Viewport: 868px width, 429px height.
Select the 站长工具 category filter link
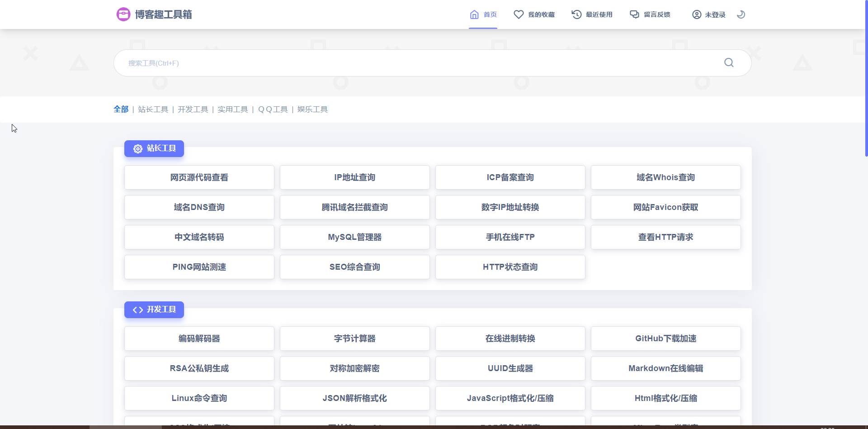(x=153, y=109)
